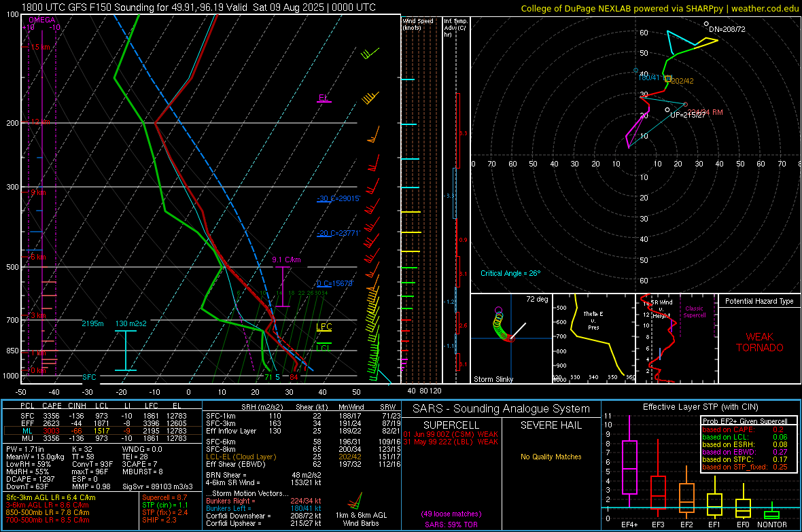Select the green LCL marker label
Screen dimensions: 802x532
pyautogui.click(x=324, y=348)
